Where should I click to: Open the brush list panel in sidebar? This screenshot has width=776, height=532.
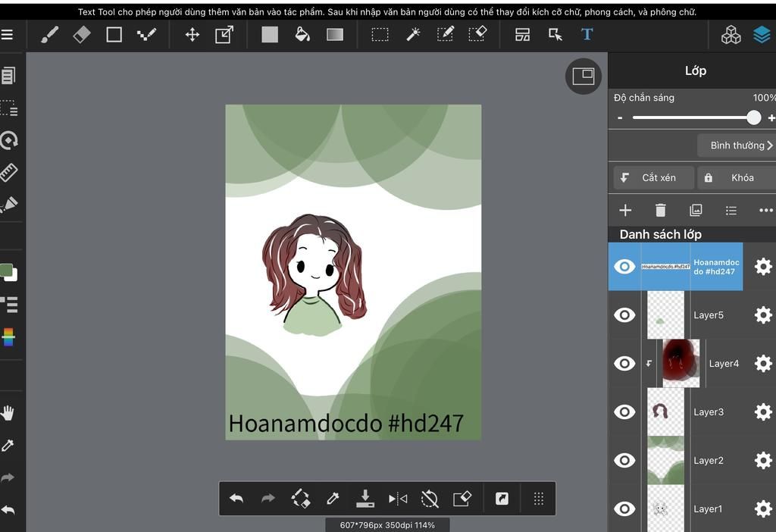coord(9,305)
